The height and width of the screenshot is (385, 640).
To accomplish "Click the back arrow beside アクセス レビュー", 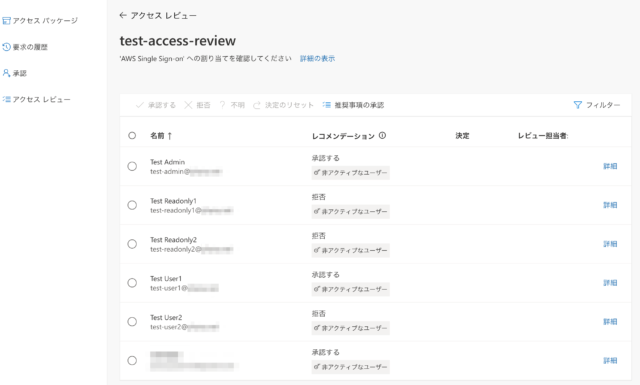I will pyautogui.click(x=123, y=16).
